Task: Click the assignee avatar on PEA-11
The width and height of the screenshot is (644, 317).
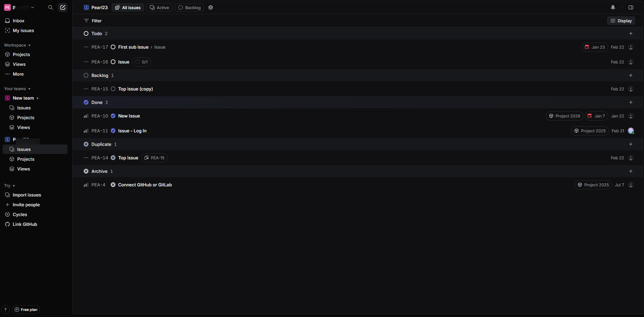Action: pyautogui.click(x=631, y=131)
